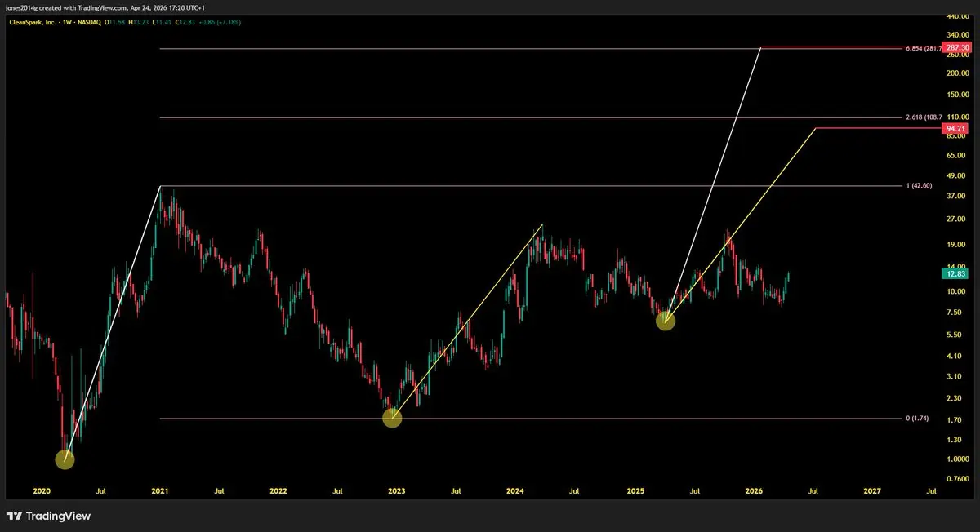This screenshot has width=980, height=532.
Task: Select the yellow circle at the 2025 low
Action: tap(666, 321)
